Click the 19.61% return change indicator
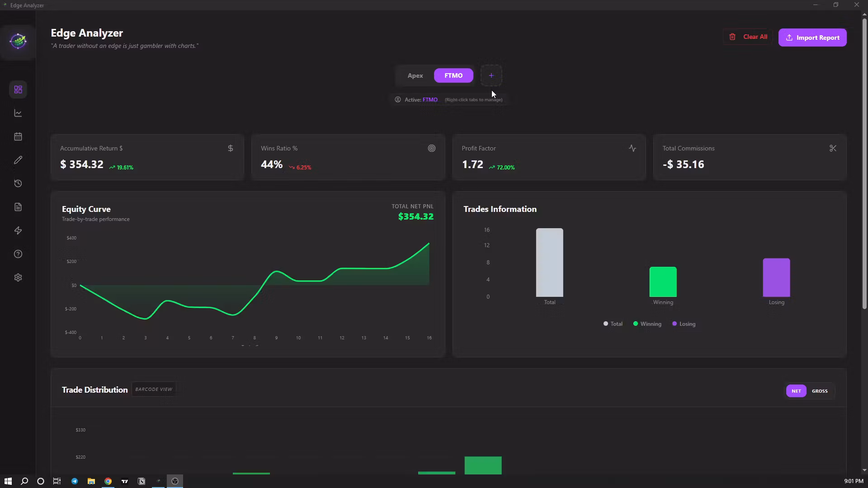Screen dimensions: 868x488 tap(121, 167)
